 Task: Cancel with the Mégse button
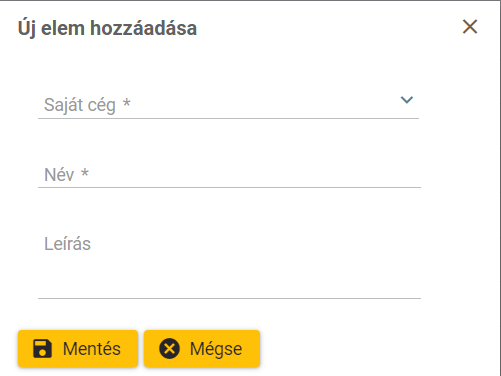coord(202,349)
